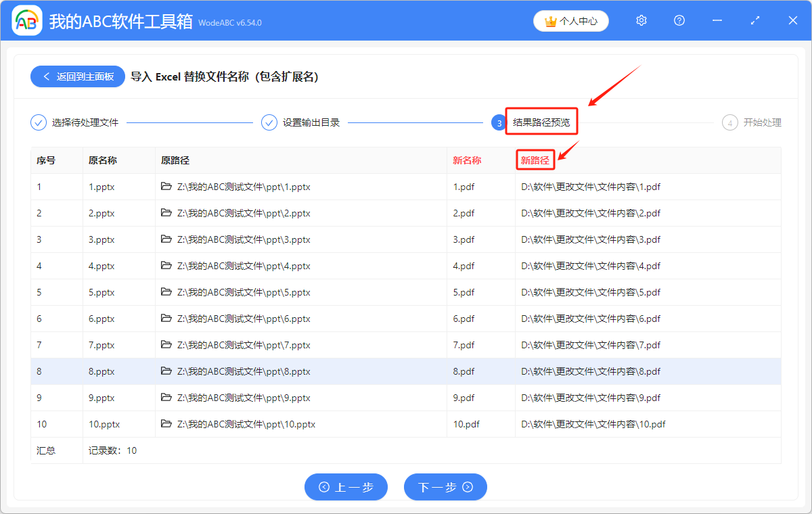Click the 返回到主面板 button
Image resolution: width=812 pixels, height=514 pixels.
pos(77,76)
